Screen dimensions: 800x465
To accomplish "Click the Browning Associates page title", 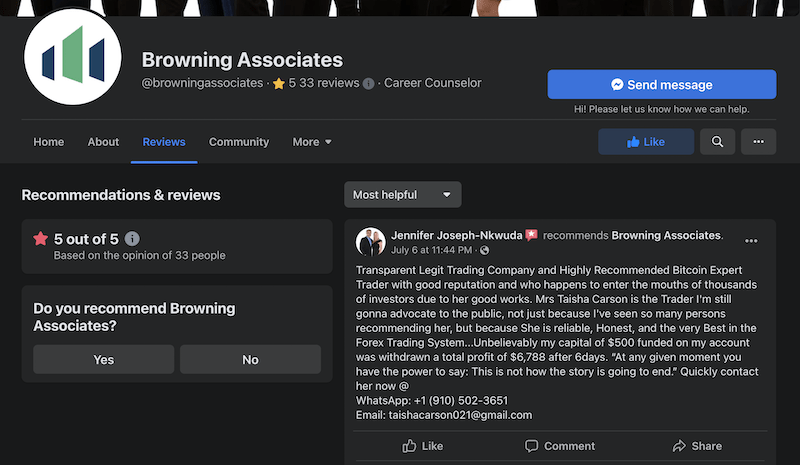I will (242, 60).
